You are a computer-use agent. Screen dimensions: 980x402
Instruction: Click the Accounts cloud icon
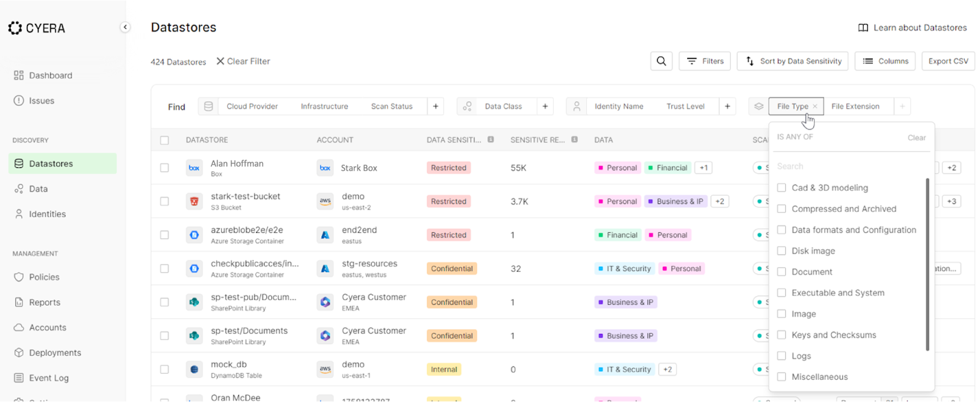click(x=19, y=327)
